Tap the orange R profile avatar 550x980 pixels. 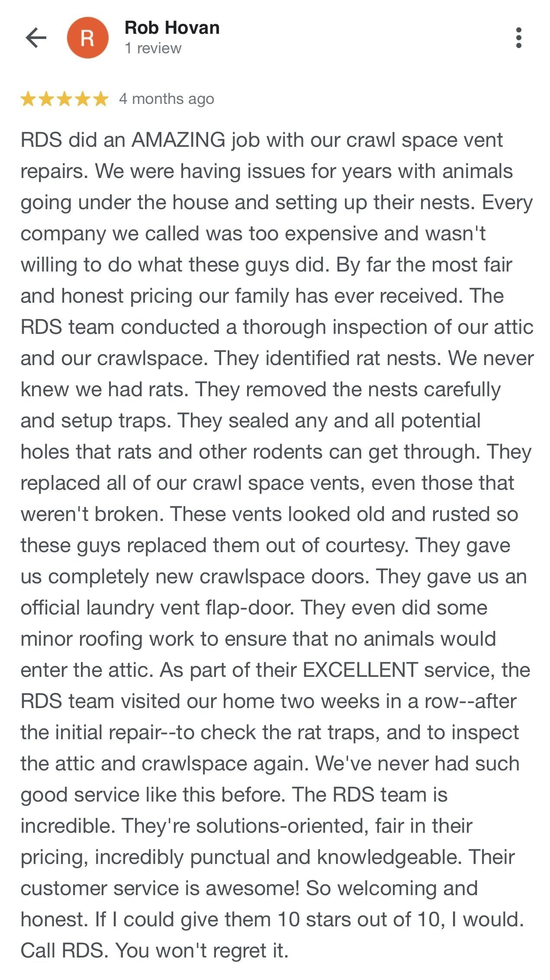click(87, 38)
